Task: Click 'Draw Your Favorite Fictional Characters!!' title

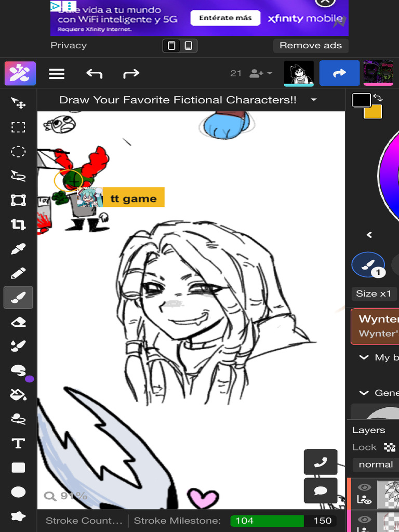Action: click(x=178, y=100)
